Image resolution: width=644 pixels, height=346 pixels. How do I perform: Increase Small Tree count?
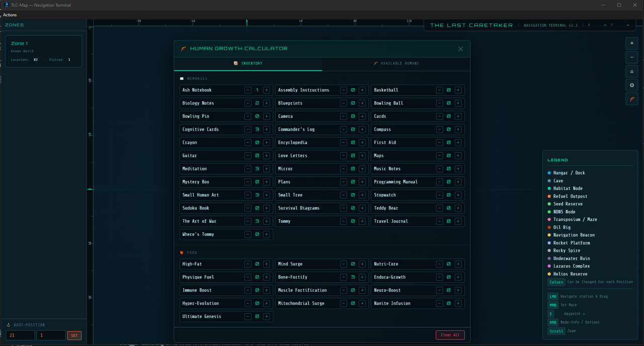pos(362,195)
